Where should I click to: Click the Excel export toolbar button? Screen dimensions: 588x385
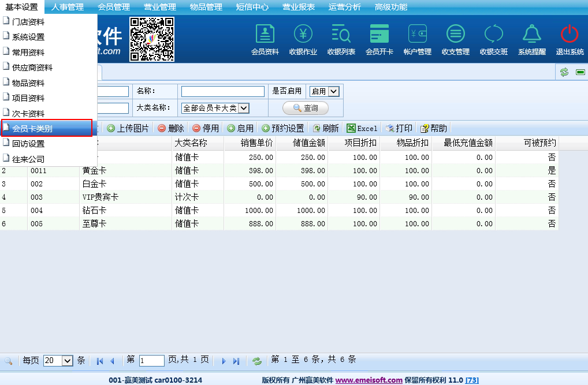point(362,128)
